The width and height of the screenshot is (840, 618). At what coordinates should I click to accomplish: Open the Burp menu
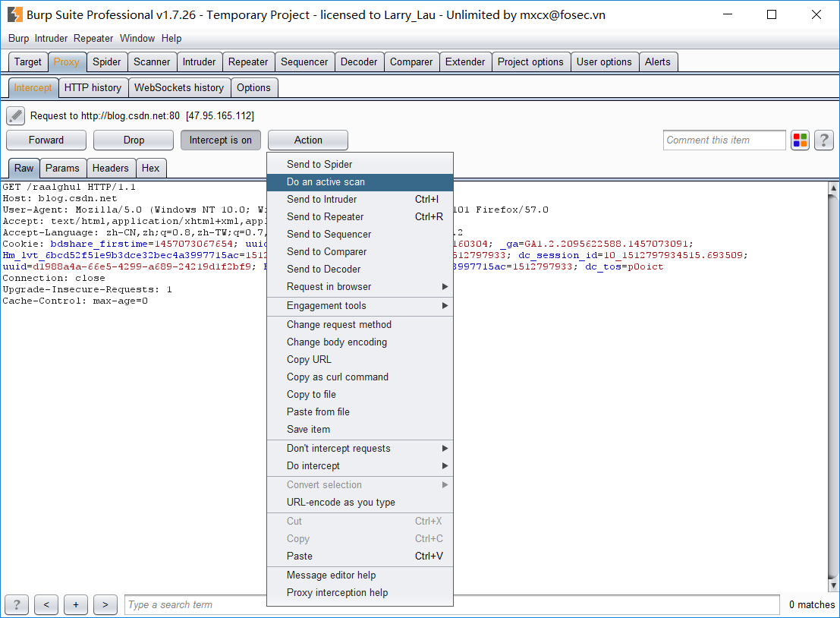(18, 38)
